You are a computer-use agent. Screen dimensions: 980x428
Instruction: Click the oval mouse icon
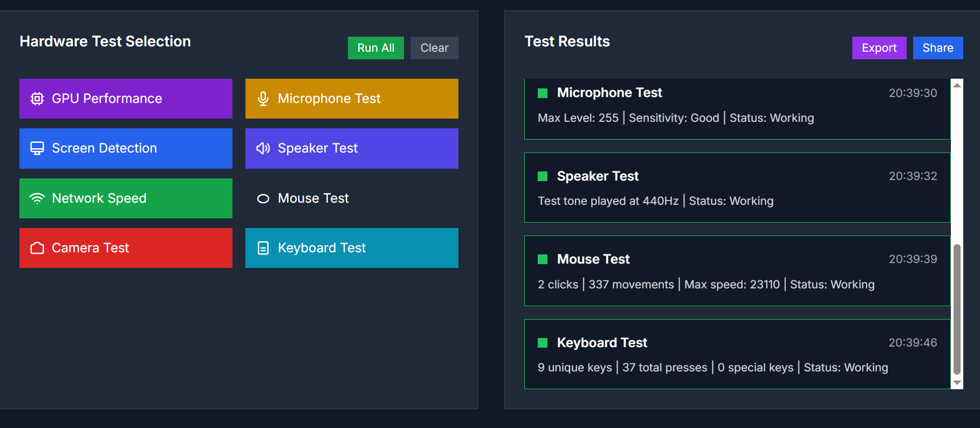point(263,198)
